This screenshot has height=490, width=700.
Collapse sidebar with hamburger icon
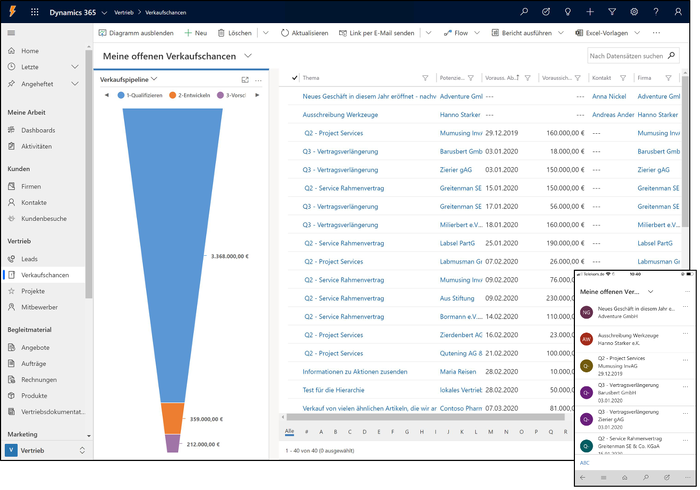[x=11, y=33]
